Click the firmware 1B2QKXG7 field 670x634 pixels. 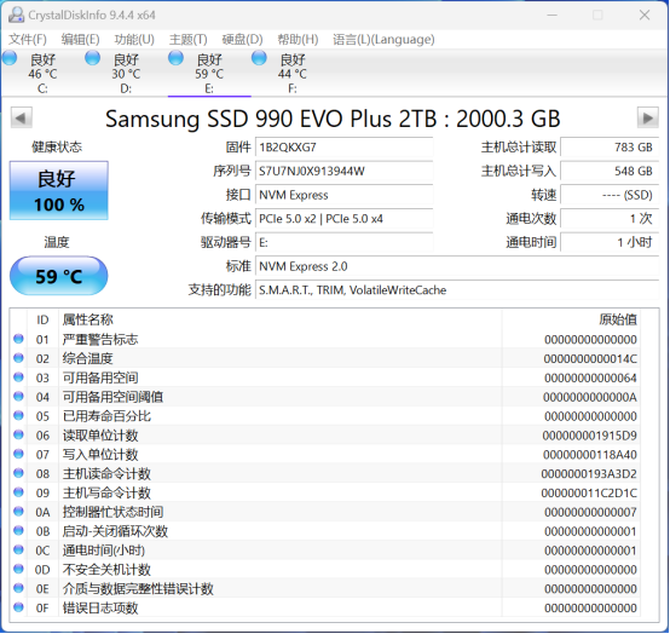point(344,147)
